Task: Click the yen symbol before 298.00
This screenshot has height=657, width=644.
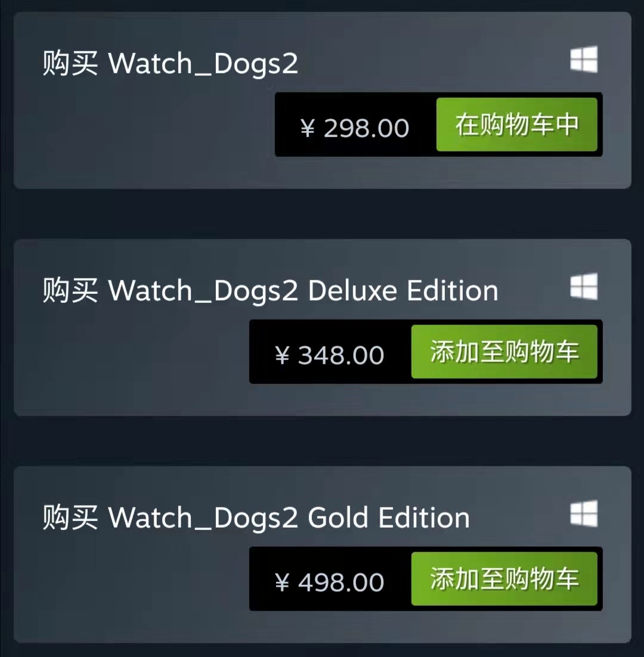Action: tap(308, 128)
